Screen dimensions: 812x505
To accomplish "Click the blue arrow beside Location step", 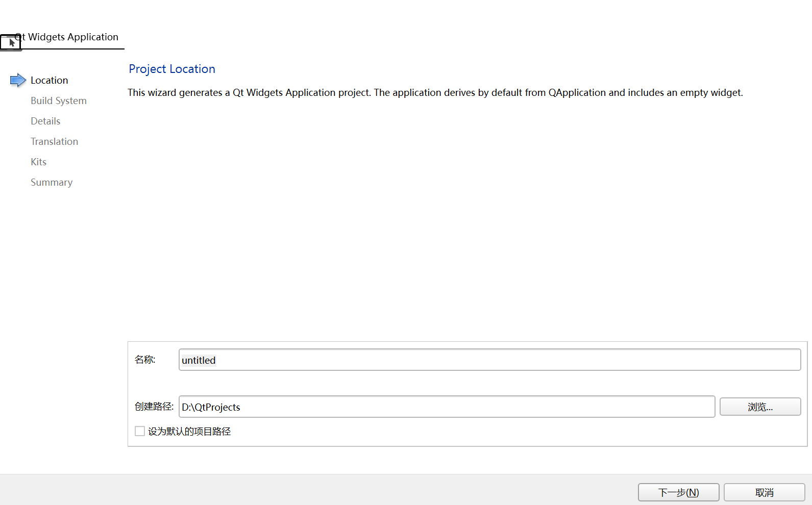I will [x=18, y=80].
